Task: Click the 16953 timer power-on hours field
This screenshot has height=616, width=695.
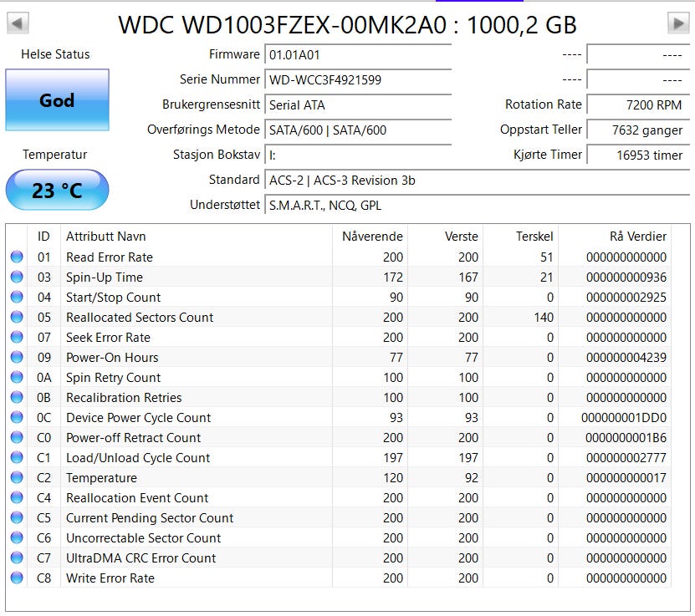Action: (638, 155)
